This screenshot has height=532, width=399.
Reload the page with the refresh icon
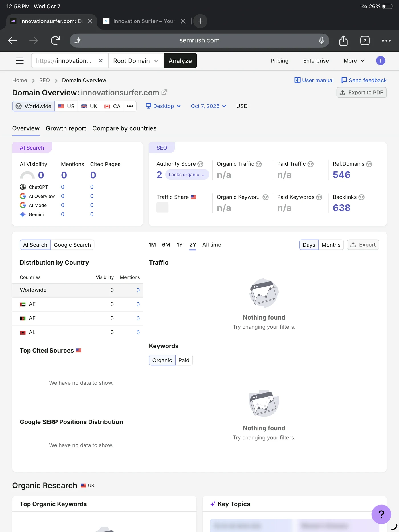pyautogui.click(x=55, y=40)
